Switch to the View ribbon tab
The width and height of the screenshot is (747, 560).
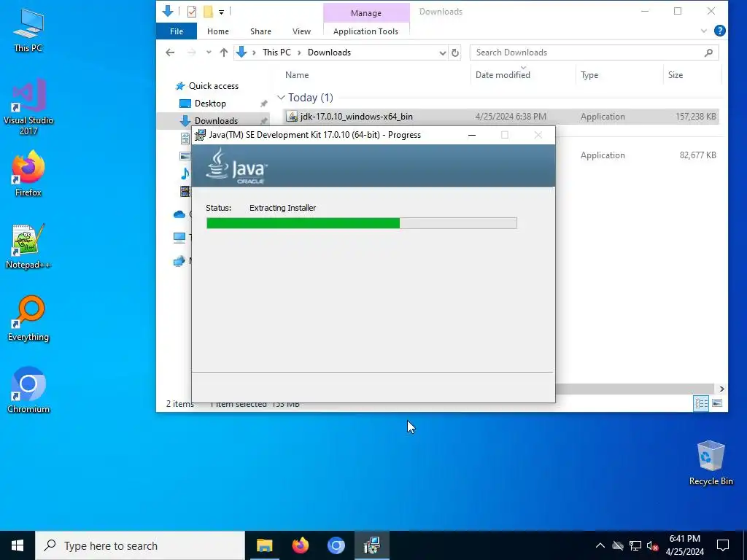(x=301, y=31)
